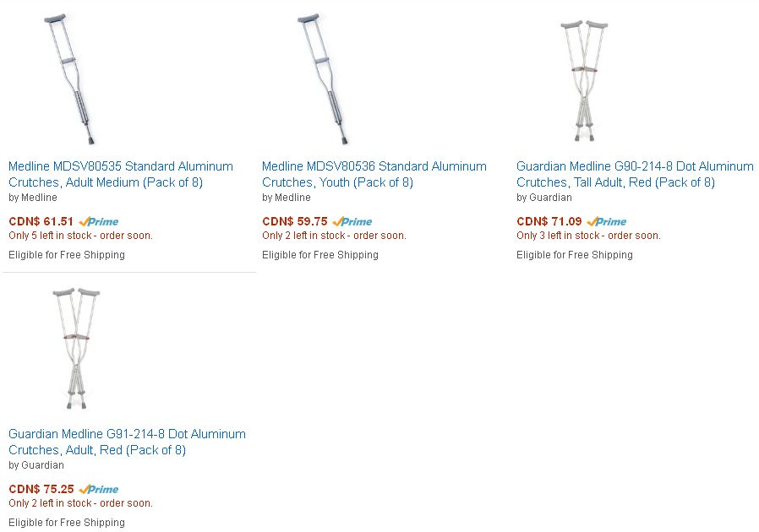Click 'by Medline' under the Adult Medium listing
759x532 pixels.
[33, 198]
